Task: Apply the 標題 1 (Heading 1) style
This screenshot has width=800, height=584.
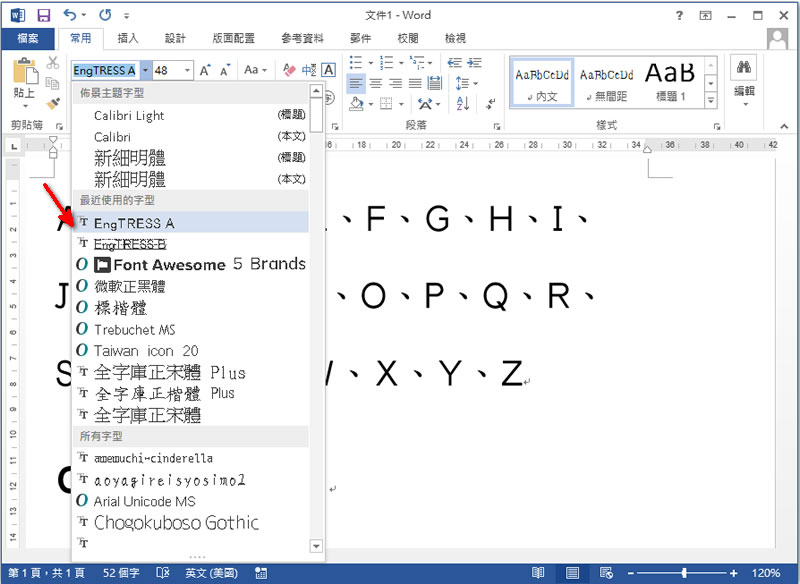Action: click(670, 83)
